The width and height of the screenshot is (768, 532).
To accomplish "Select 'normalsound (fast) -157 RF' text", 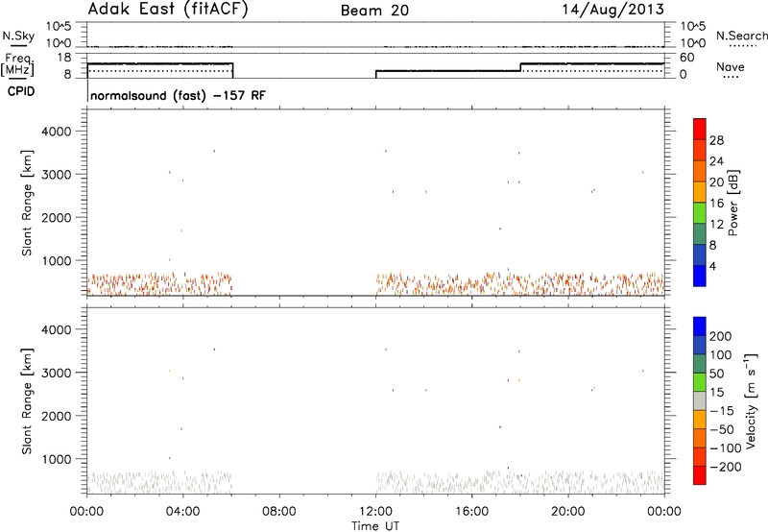I will [x=179, y=95].
